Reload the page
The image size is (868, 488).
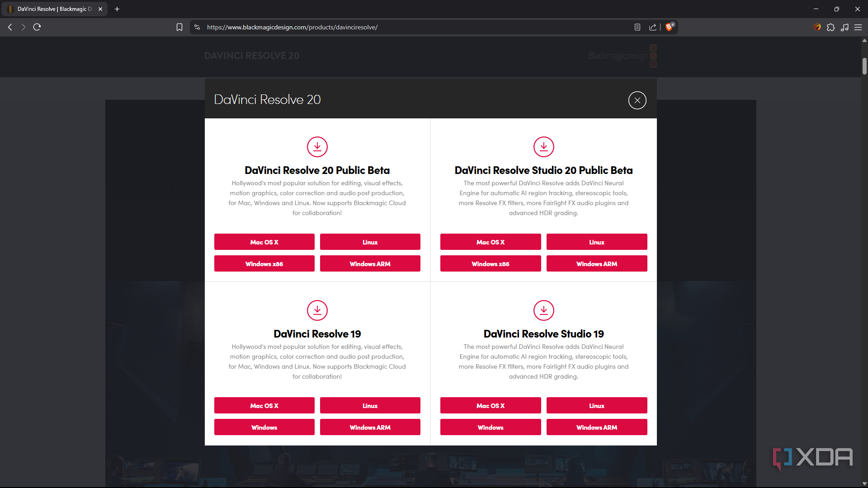37,27
